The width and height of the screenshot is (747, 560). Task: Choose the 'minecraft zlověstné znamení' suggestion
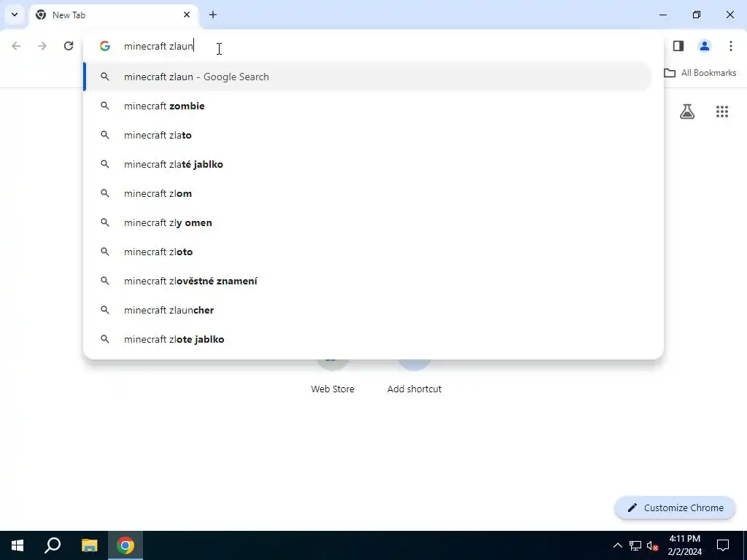tap(368, 281)
